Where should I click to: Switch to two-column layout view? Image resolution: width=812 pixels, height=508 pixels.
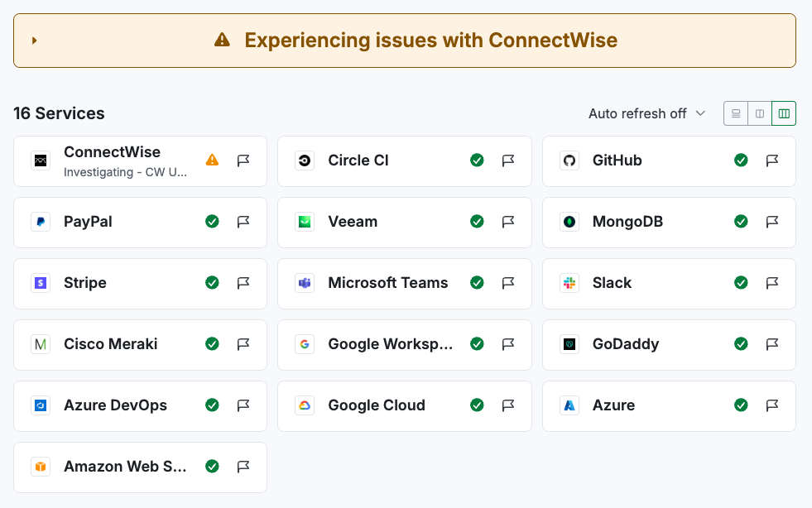[x=760, y=113]
